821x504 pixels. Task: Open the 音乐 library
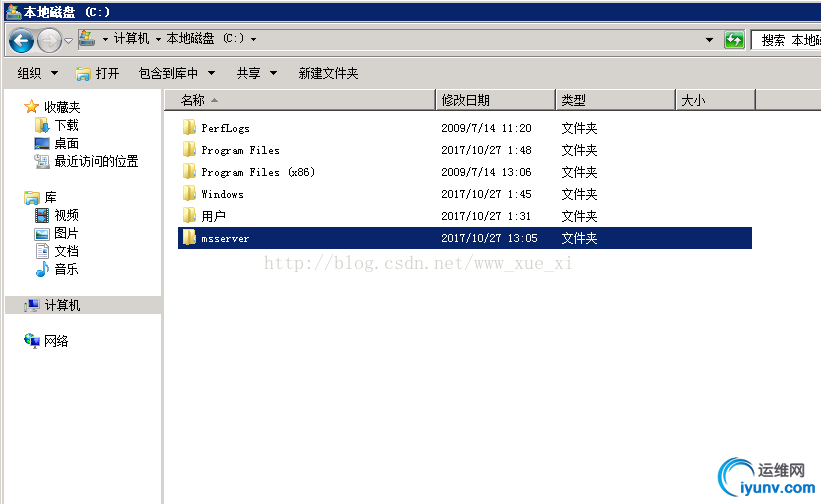click(66, 269)
